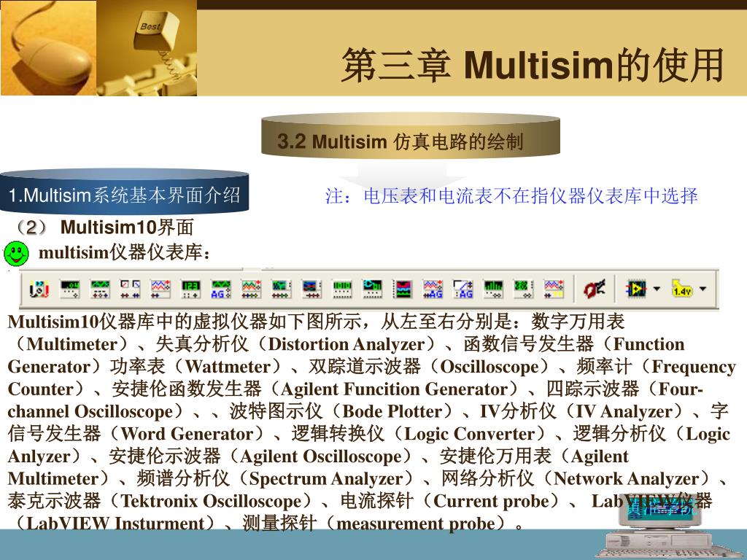Click the '1.Multisim系统基本界面介绍' blue banner
The height and width of the screenshot is (560, 747).
124,192
